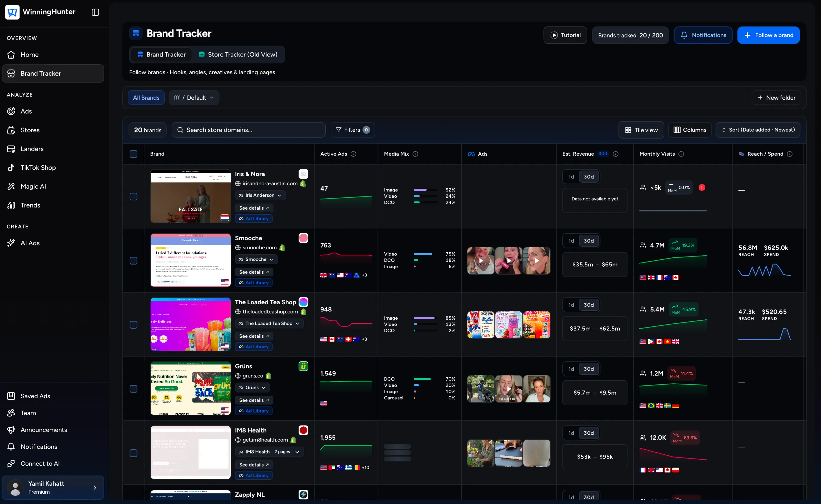Open Connect to AI
Viewport: 821px width, 504px height.
tap(53, 464)
